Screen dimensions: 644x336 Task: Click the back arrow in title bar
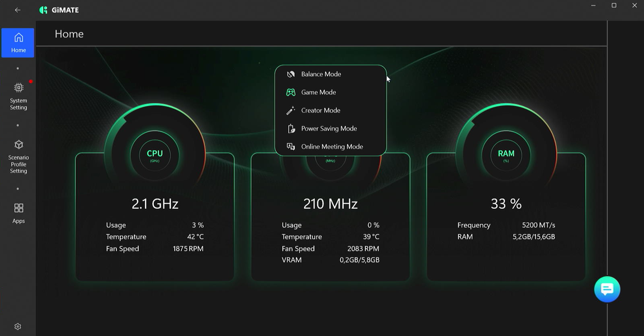tap(18, 10)
